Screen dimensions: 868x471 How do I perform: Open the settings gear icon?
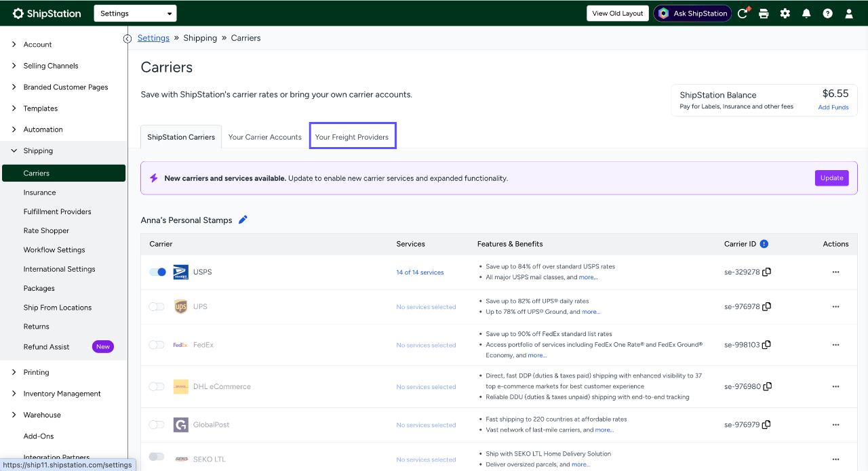click(x=785, y=14)
